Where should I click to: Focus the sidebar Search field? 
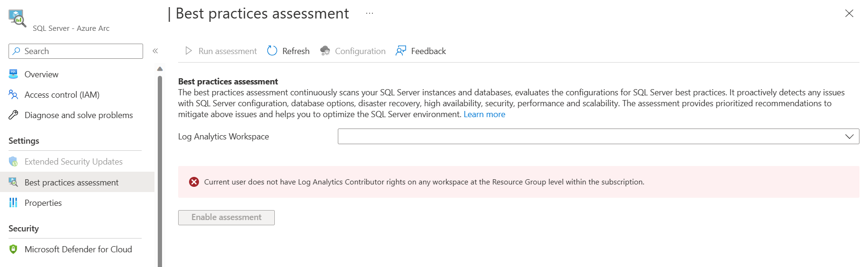pos(76,51)
